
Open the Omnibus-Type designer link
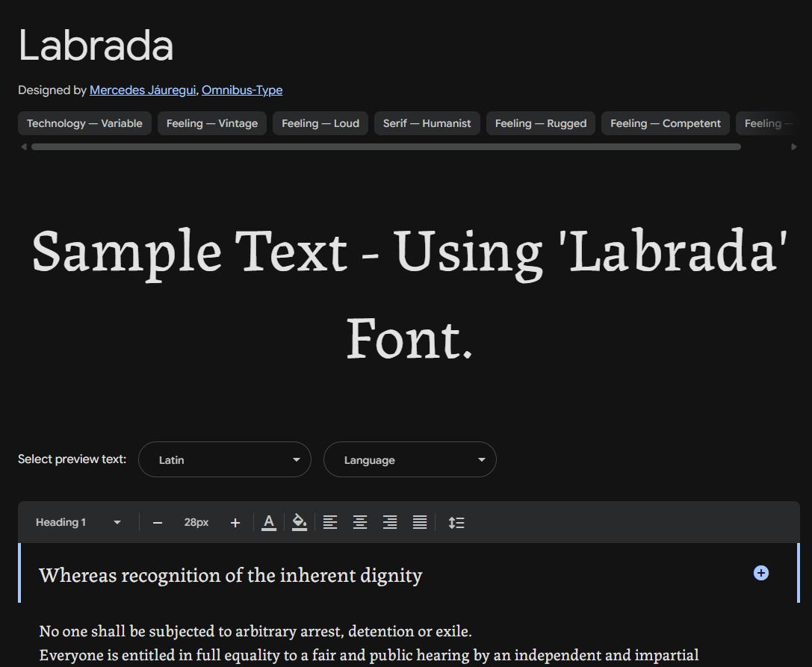242,90
